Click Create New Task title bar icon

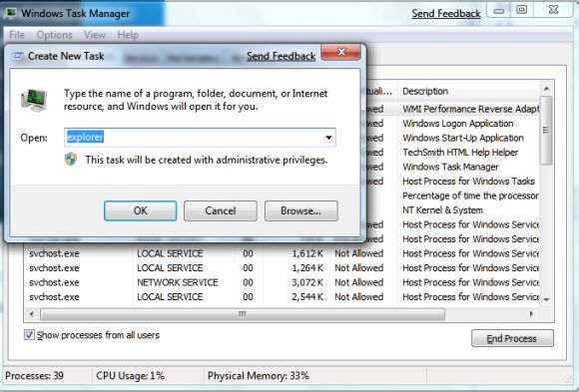click(x=17, y=56)
